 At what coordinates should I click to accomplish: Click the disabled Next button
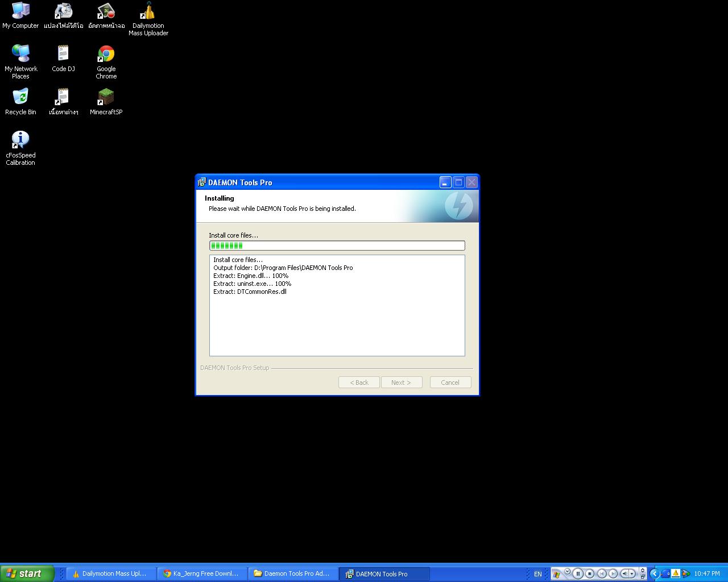[402, 383]
